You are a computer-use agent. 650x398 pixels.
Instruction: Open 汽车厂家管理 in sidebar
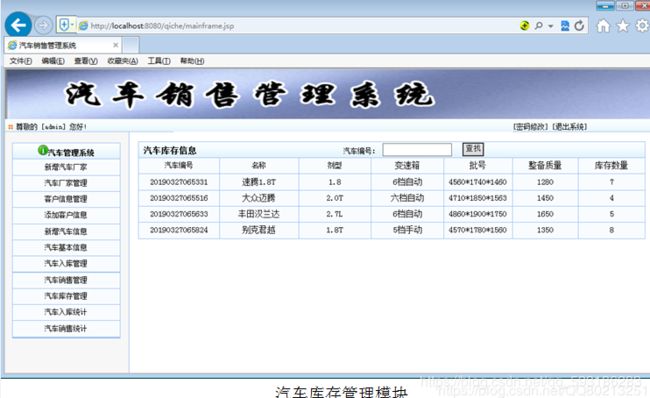66,183
